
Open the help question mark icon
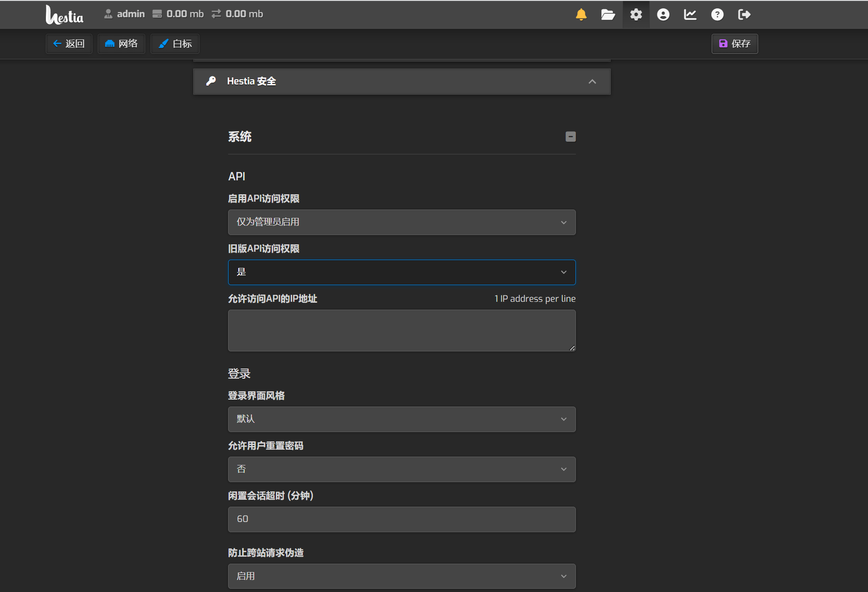pos(717,15)
